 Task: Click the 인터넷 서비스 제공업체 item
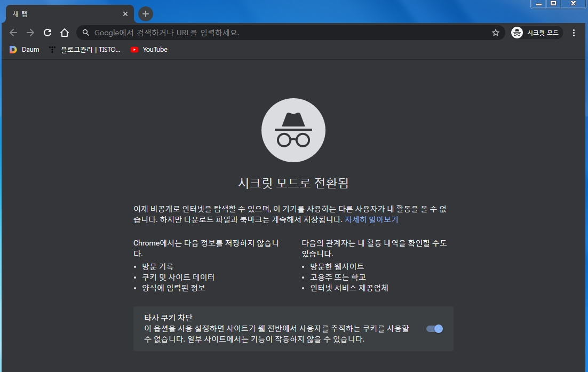coord(349,288)
